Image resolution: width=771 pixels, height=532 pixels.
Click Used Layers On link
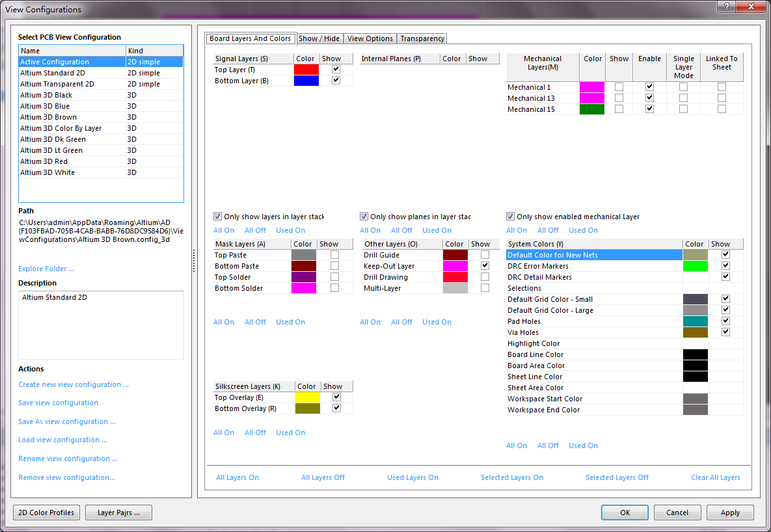point(413,477)
